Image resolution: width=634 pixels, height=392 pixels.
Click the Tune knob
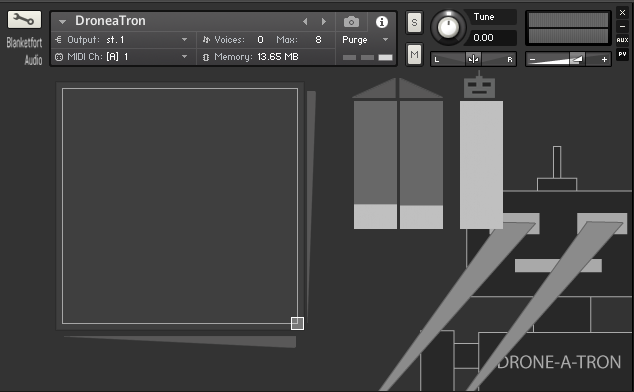click(448, 28)
